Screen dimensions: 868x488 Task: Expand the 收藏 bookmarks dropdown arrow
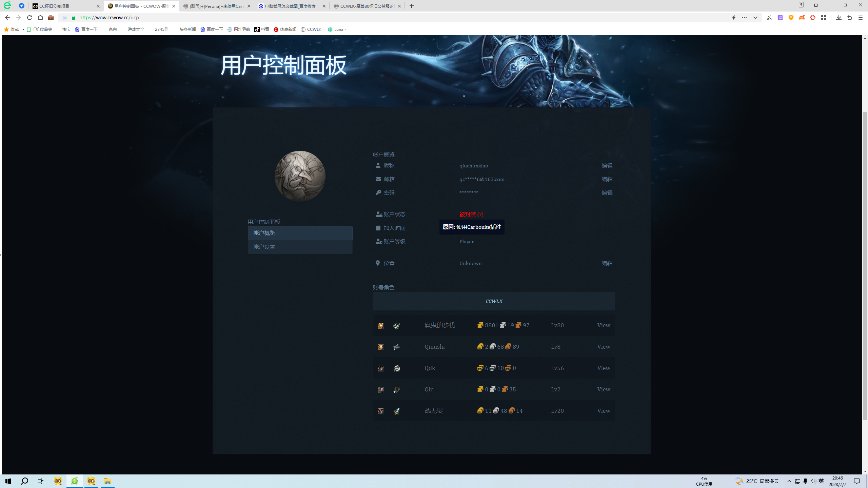[23, 29]
